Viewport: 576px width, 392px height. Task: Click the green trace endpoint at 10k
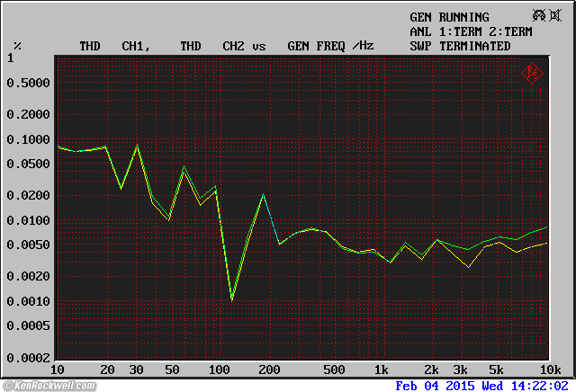[546, 227]
